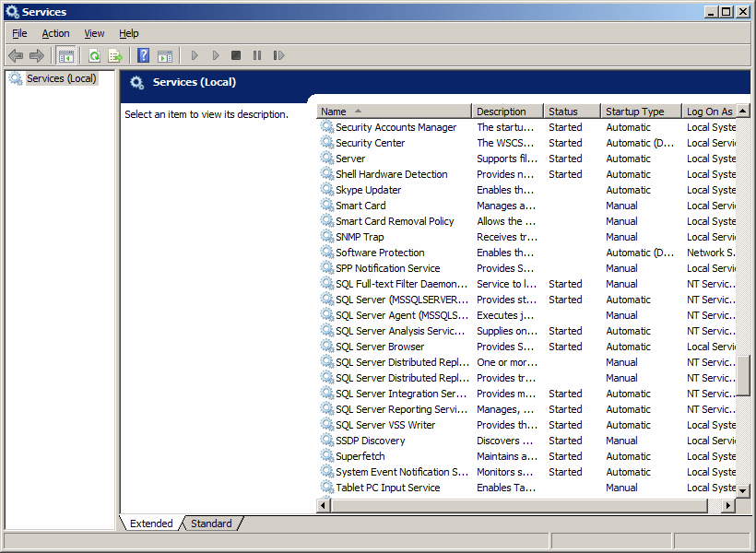
Task: Click the Refresh toolbar icon
Action: tap(94, 55)
